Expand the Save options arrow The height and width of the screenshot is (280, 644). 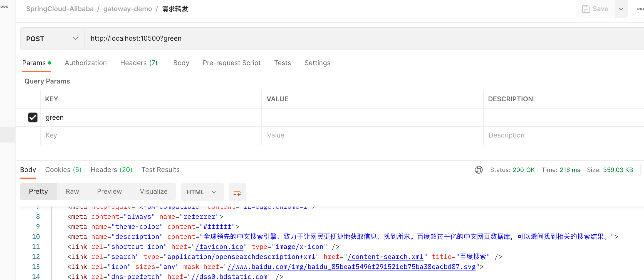tap(621, 9)
